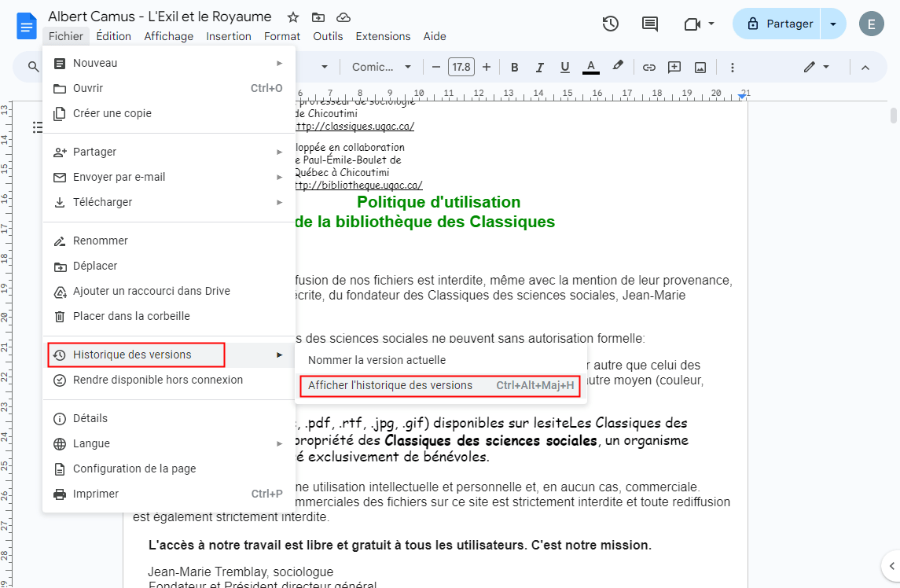The width and height of the screenshot is (900, 588).
Task: Click the Partager button
Action: (x=779, y=24)
